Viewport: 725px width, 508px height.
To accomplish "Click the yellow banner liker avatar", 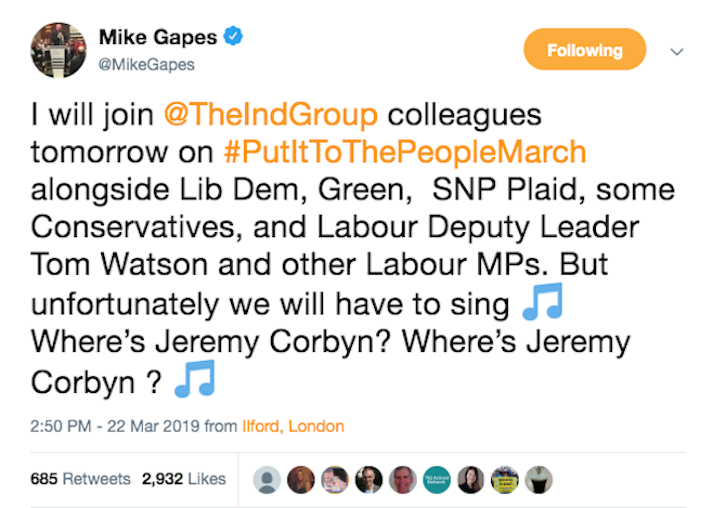I will click(505, 480).
